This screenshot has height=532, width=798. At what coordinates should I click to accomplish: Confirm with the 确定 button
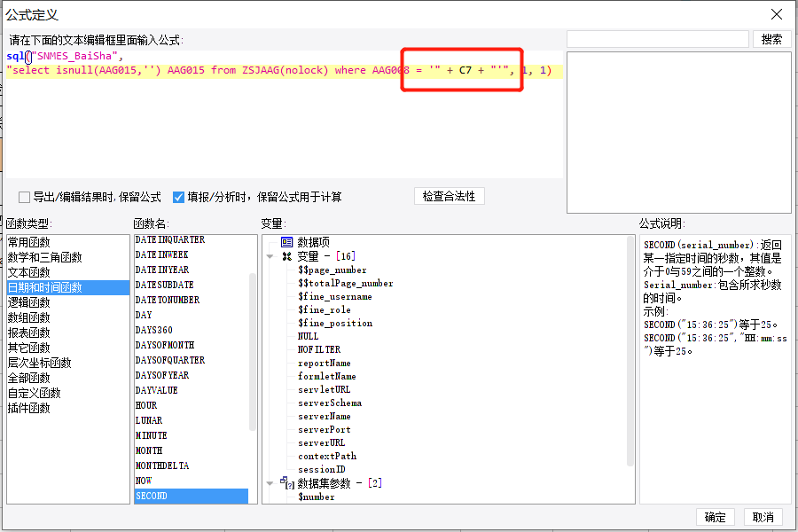point(715,517)
